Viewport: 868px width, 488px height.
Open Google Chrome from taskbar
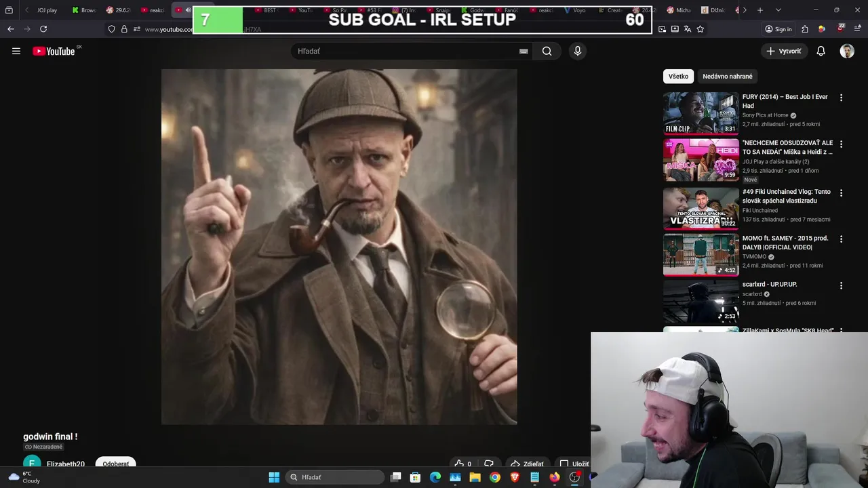pos(495,477)
